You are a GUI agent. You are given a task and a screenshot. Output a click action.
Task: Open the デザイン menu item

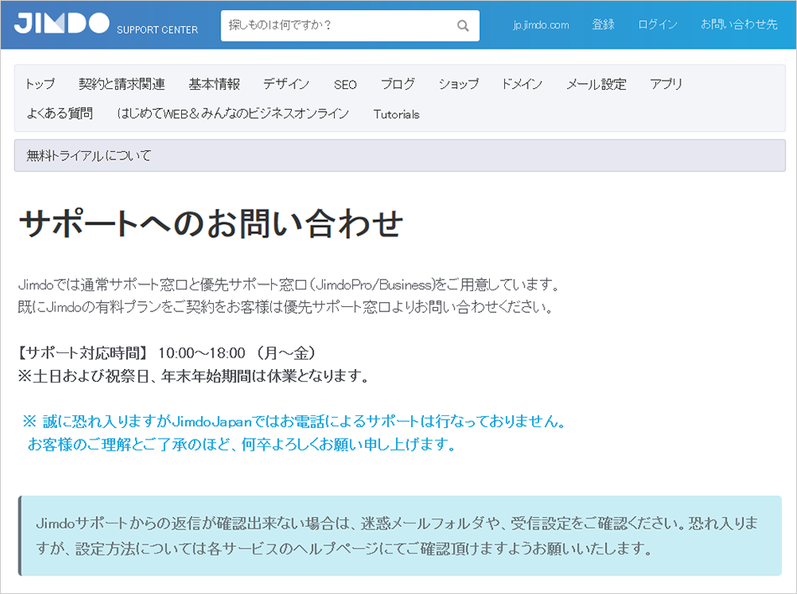pos(286,84)
